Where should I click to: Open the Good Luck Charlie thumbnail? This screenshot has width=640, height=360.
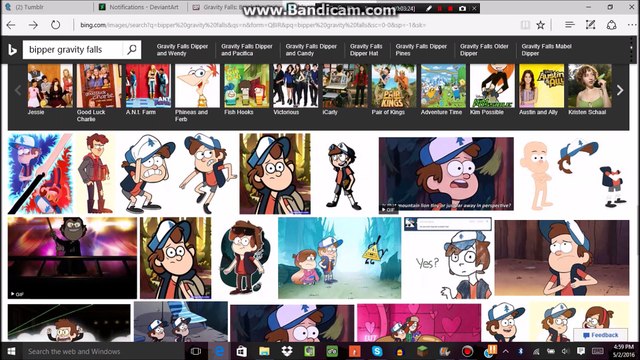[x=99, y=86]
